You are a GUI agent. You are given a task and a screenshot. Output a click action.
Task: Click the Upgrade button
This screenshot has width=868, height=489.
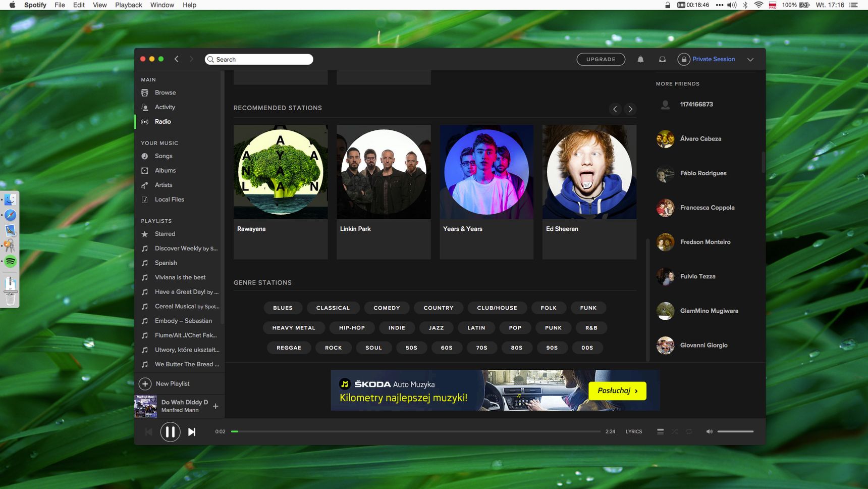coord(601,59)
